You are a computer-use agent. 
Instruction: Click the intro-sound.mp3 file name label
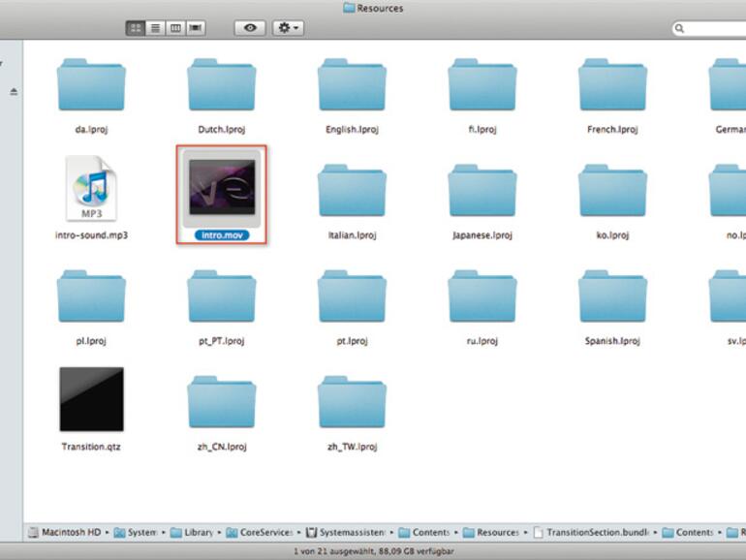(91, 235)
